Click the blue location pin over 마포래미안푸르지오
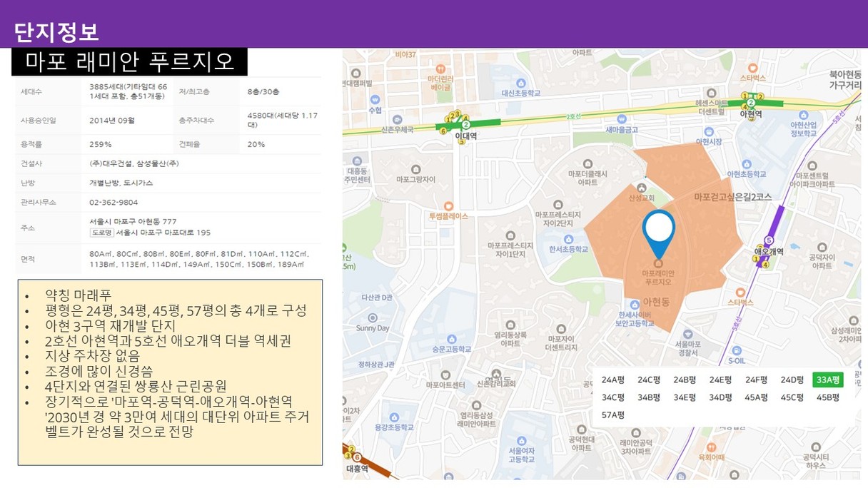The height and width of the screenshot is (488, 868). pyautogui.click(x=658, y=234)
